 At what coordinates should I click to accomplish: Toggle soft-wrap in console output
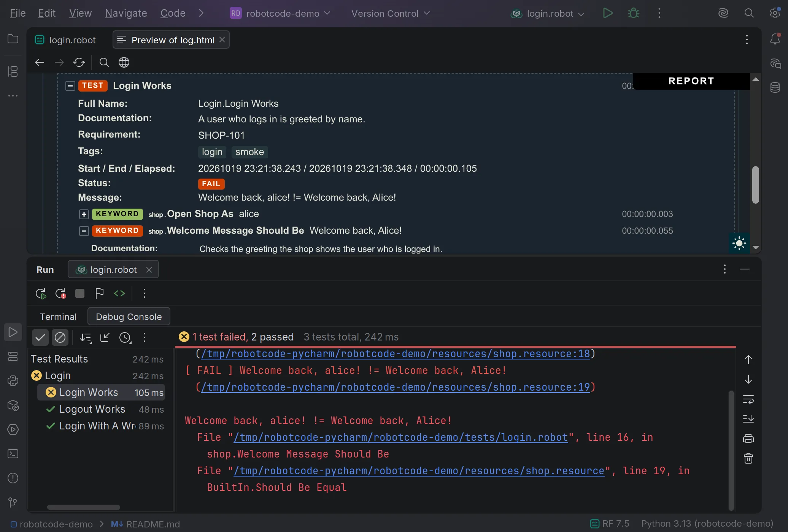(x=748, y=399)
